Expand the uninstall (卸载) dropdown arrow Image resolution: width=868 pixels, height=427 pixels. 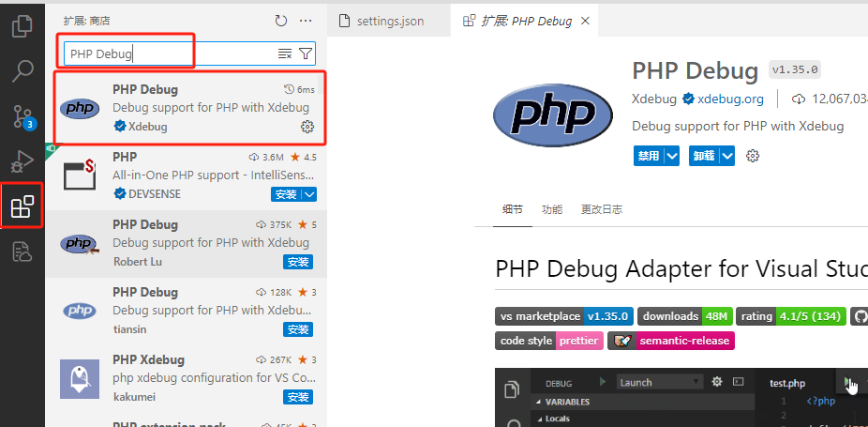pos(727,156)
